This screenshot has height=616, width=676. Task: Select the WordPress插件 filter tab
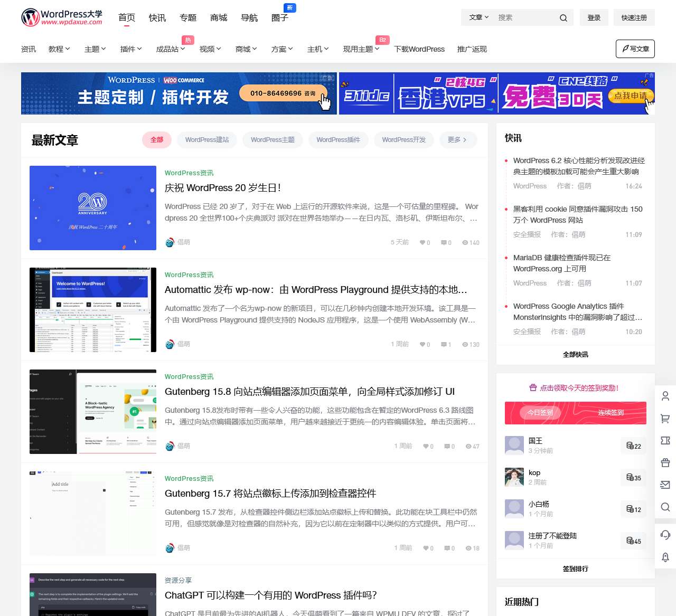(x=338, y=140)
